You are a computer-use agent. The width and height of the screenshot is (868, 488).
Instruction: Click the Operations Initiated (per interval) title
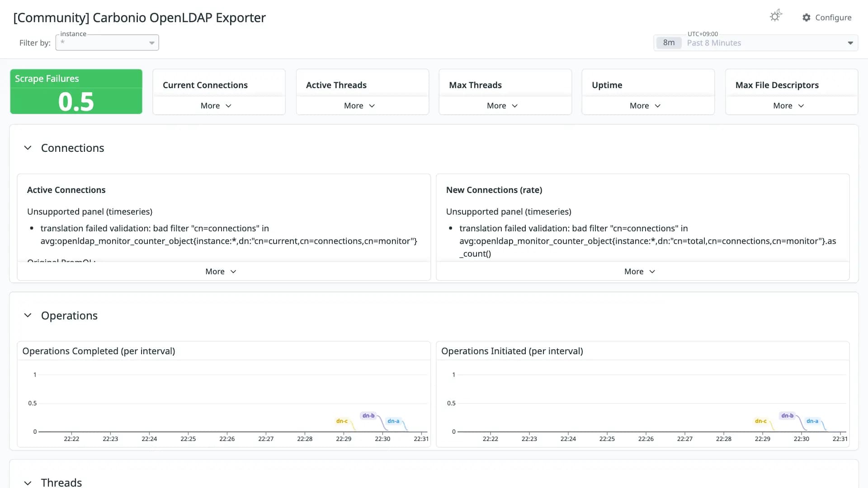pos(512,351)
